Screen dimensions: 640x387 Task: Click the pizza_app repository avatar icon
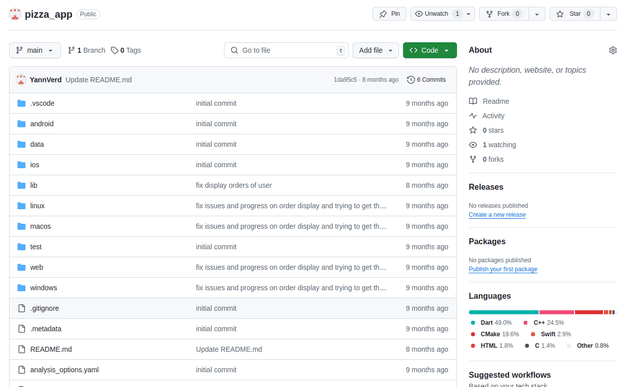coord(15,14)
